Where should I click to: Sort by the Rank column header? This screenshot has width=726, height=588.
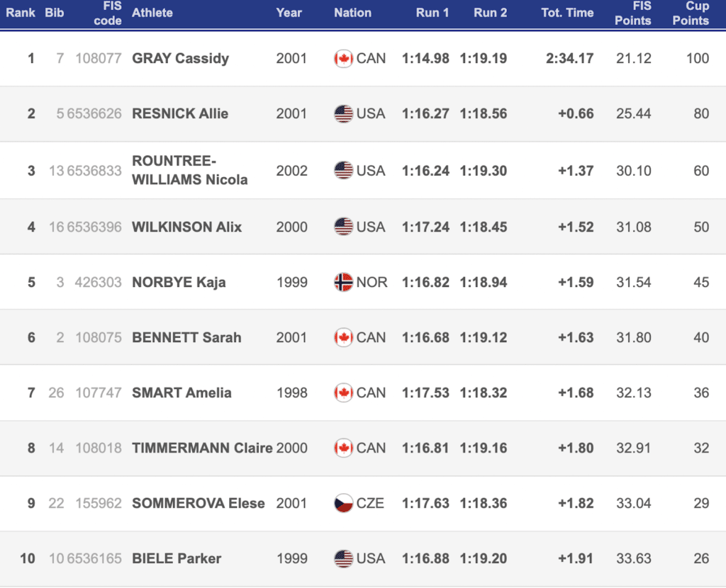click(x=21, y=13)
